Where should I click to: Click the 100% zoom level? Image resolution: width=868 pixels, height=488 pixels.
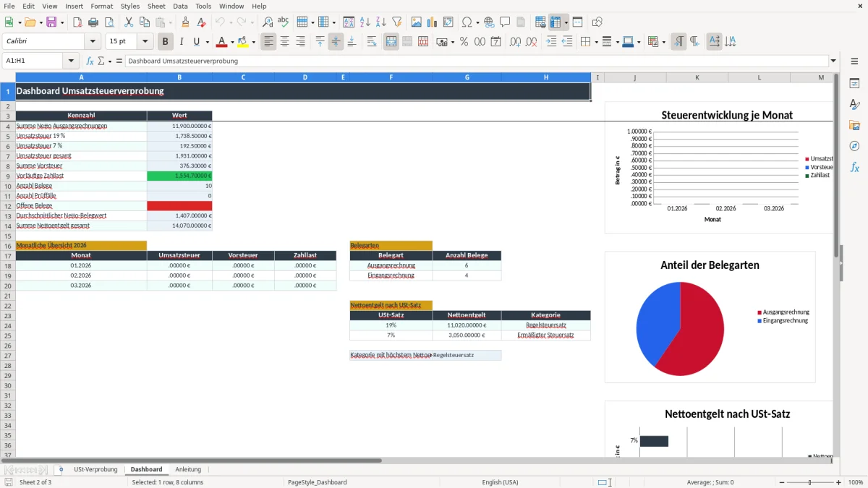coord(856,482)
